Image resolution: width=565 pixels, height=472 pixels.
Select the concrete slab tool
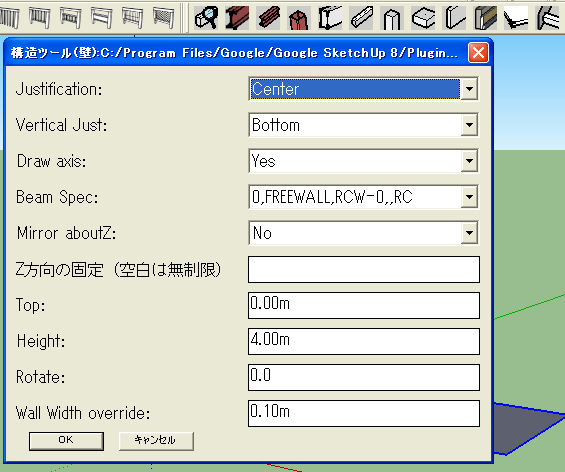coord(423,18)
